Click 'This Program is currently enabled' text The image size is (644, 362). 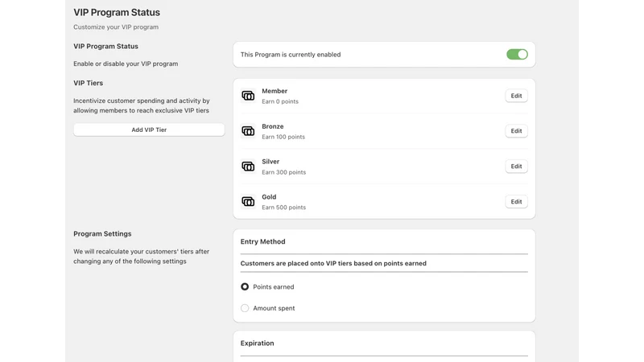291,55
